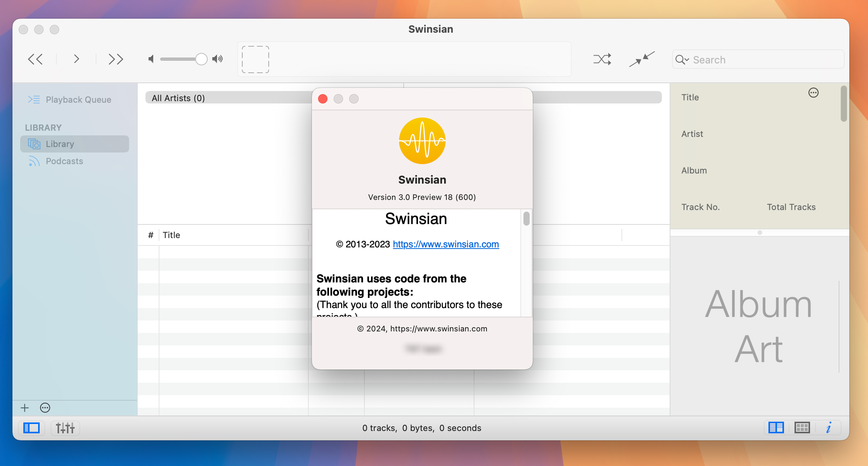
Task: Click the collapse sidebar toggle
Action: pos(31,428)
